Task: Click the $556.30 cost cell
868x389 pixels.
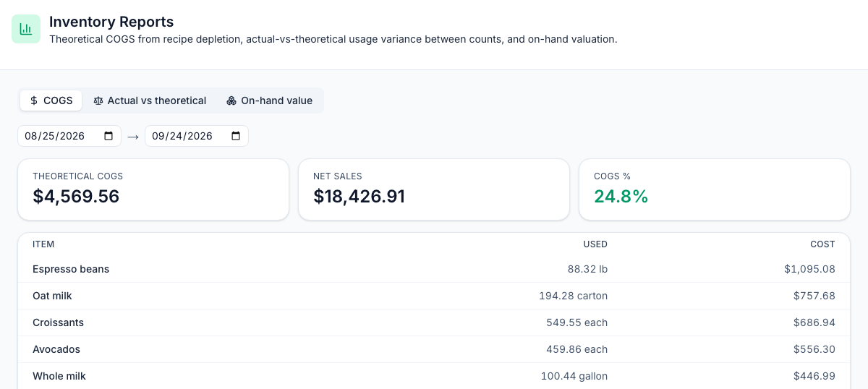Action: pos(814,349)
